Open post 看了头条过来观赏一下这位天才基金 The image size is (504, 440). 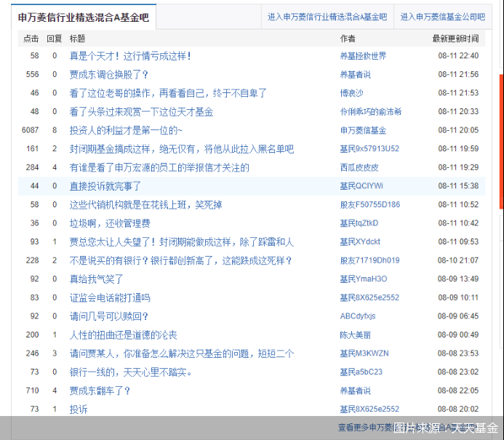click(x=141, y=112)
